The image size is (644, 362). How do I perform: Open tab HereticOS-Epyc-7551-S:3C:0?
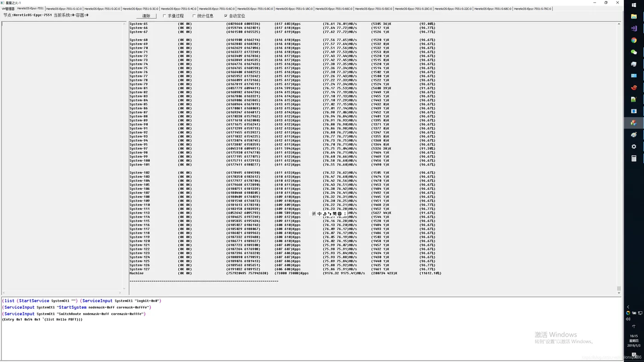coord(140,9)
